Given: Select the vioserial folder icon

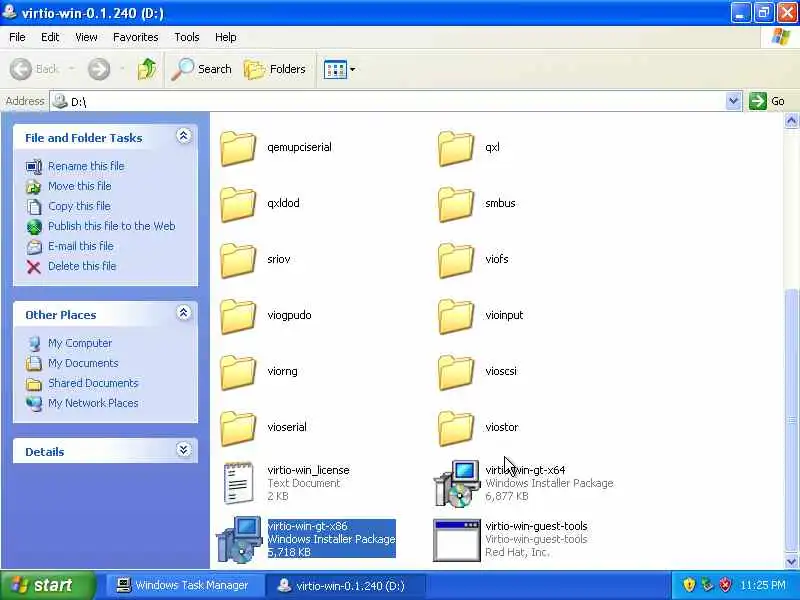Looking at the screenshot, I should click(238, 428).
